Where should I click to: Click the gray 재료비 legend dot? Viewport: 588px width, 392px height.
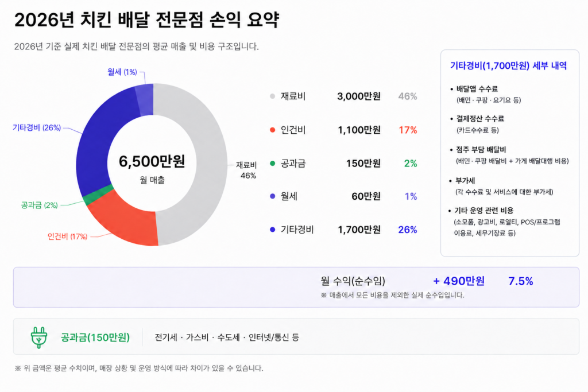(273, 96)
